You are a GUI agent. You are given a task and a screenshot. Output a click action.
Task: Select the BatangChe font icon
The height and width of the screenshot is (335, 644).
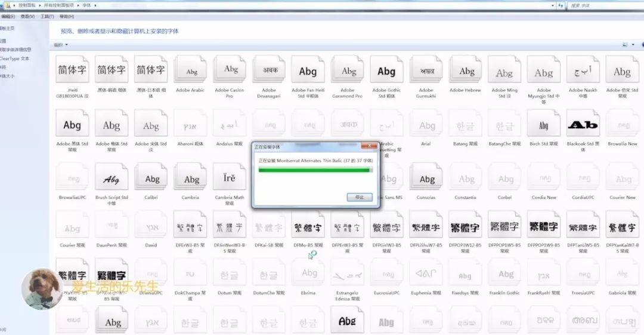tap(504, 124)
